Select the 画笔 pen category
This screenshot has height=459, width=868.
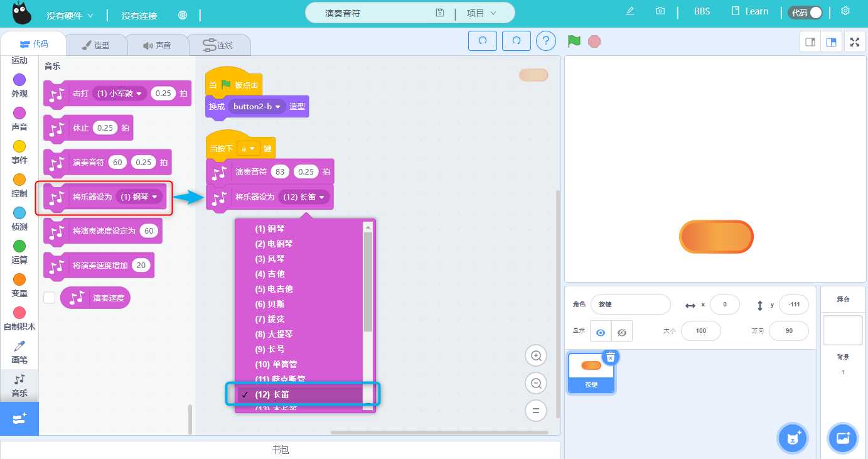(x=19, y=352)
